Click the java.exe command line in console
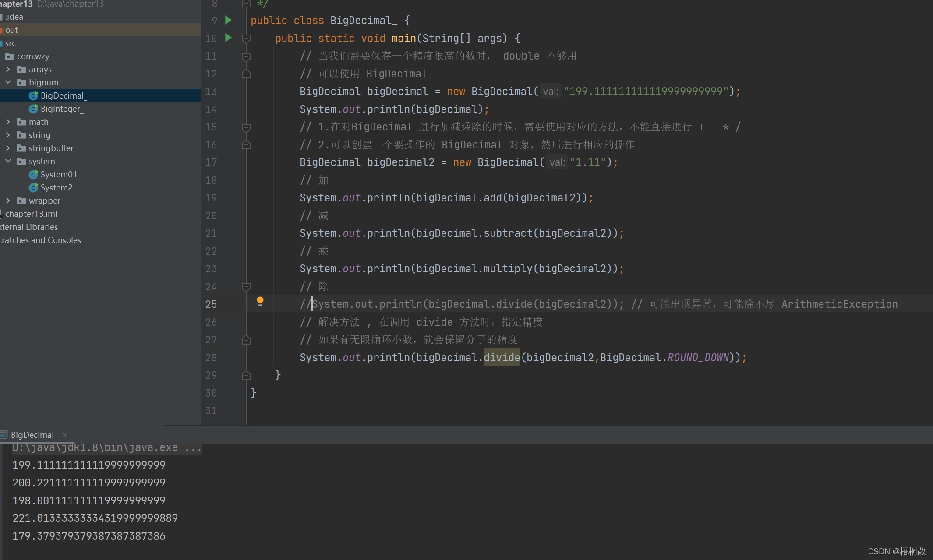 click(106, 447)
